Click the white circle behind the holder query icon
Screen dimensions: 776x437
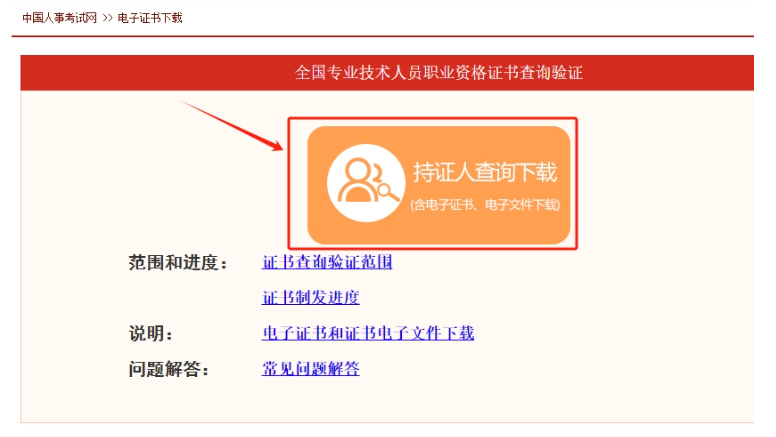coord(366,183)
